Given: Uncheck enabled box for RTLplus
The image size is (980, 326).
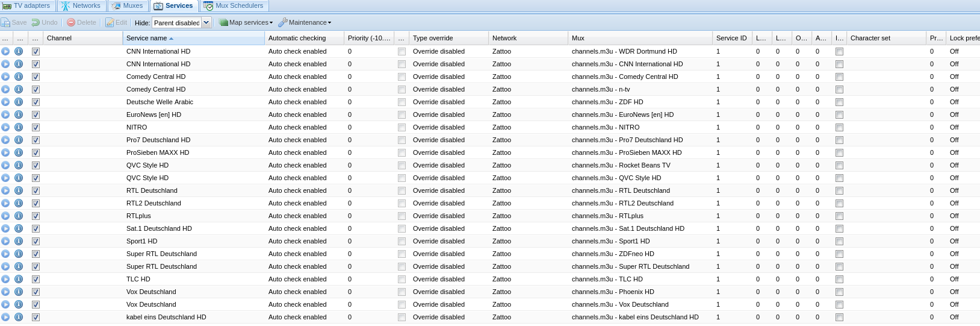Looking at the screenshot, I should [x=36, y=216].
